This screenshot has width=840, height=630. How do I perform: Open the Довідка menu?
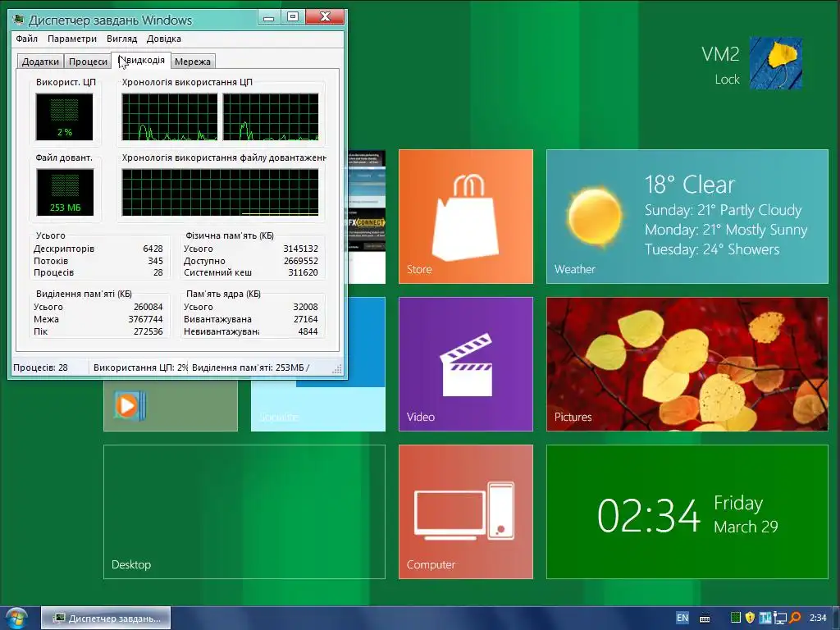coord(163,39)
